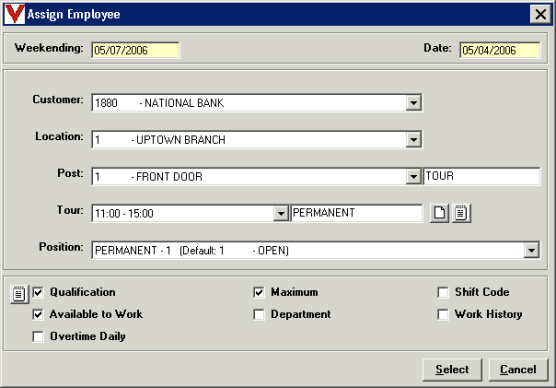This screenshot has height=388, width=556.
Task: Close the Assign Employee dialog with X
Action: [x=540, y=15]
